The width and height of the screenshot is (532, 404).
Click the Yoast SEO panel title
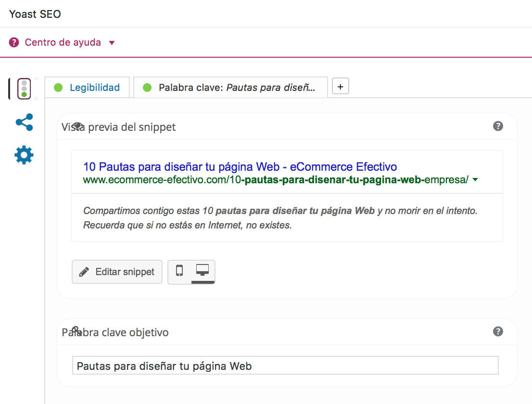[35, 14]
